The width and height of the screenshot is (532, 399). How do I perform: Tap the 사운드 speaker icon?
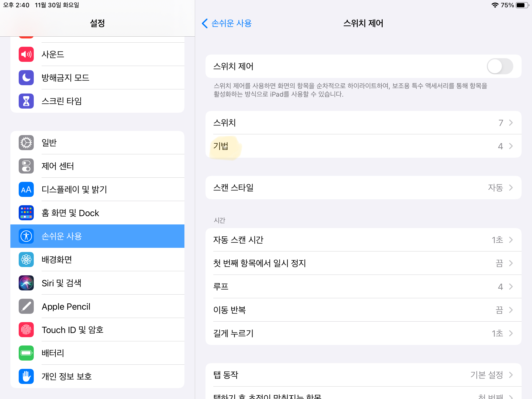click(26, 54)
